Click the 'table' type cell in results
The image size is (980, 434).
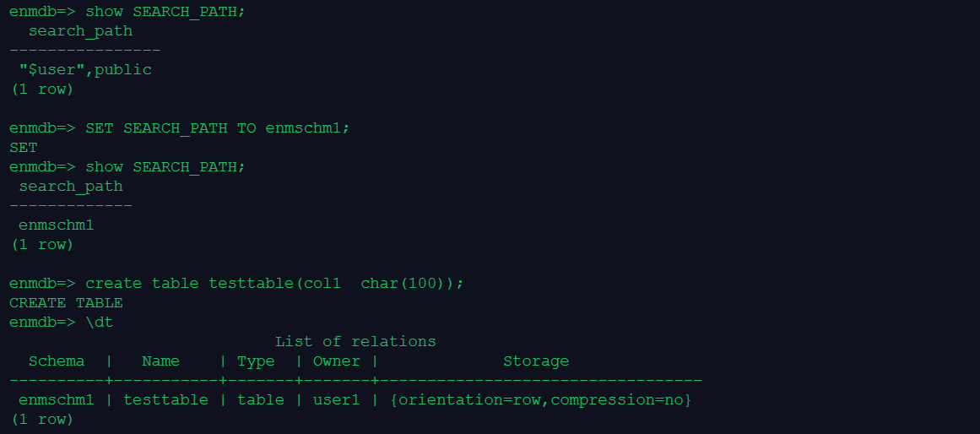pos(261,399)
